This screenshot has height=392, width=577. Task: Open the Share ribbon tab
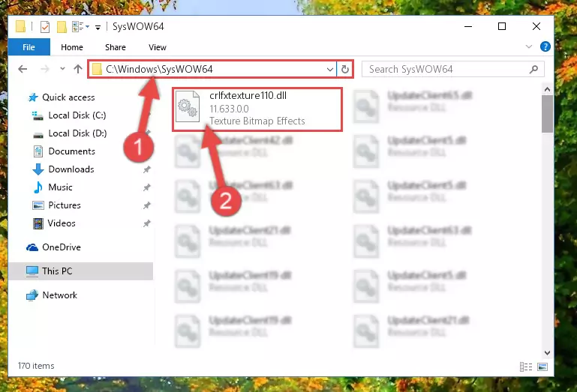click(x=116, y=47)
